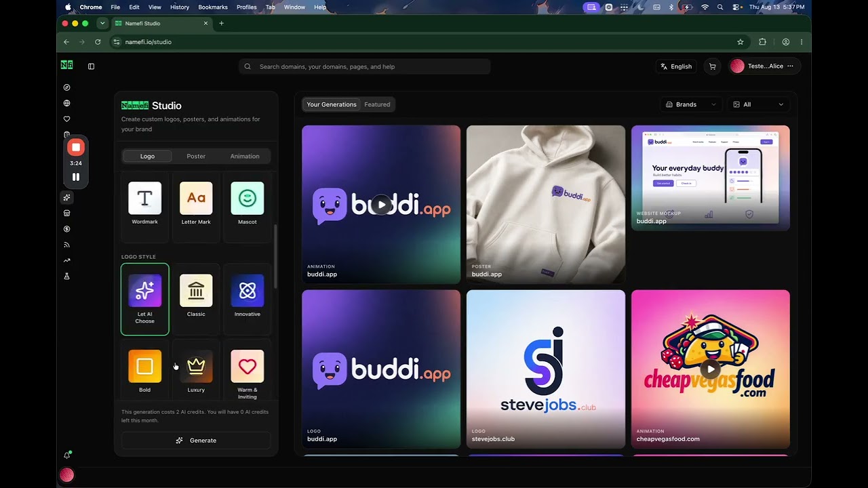Open the stevejobs.club logo thumbnail
This screenshot has height=488, width=868.
pos(546,369)
